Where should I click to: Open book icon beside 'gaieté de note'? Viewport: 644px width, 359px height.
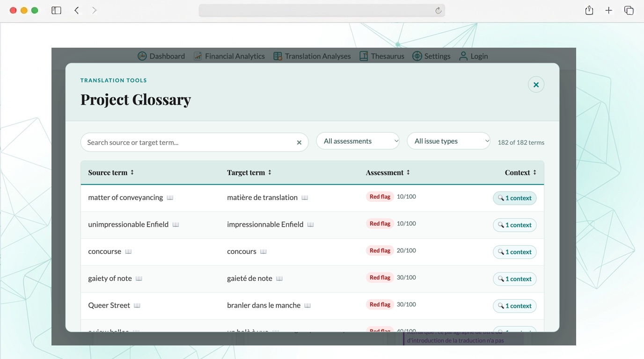pyautogui.click(x=279, y=279)
